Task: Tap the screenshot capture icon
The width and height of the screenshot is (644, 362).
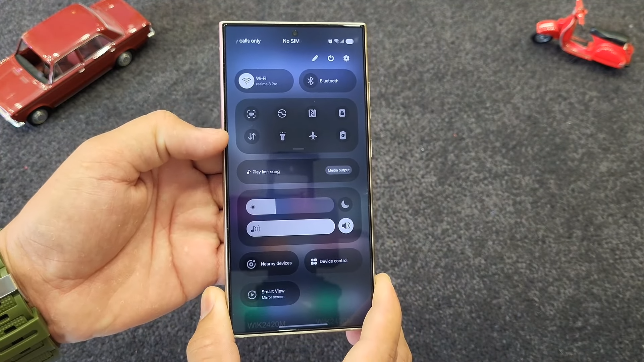Action: click(251, 114)
